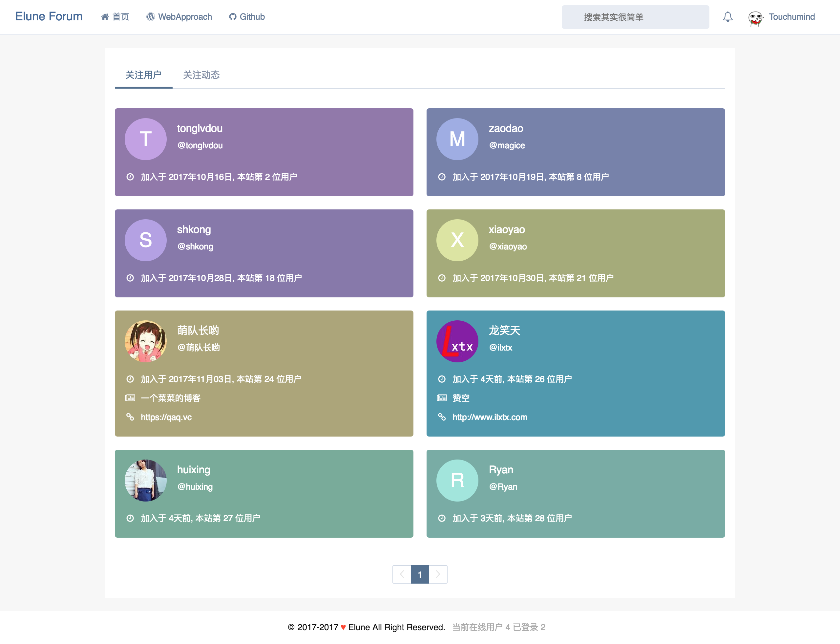
Task: Click the home icon beside 首页
Action: 105,17
